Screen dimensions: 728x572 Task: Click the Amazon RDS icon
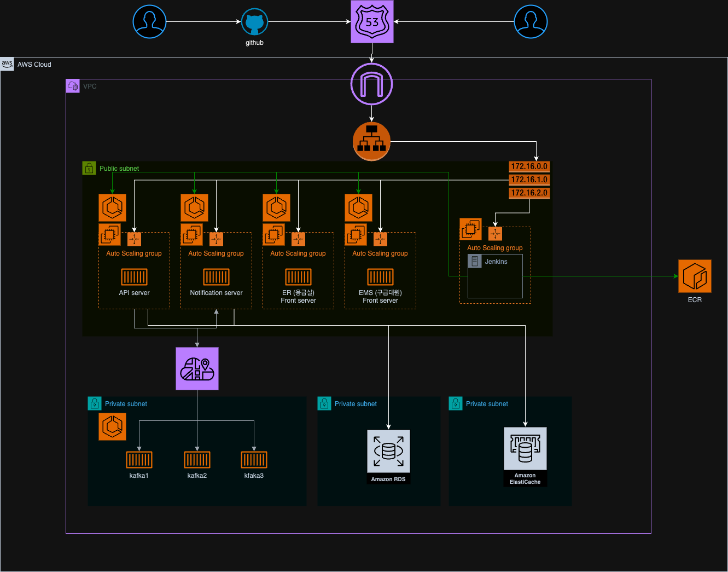[388, 451]
